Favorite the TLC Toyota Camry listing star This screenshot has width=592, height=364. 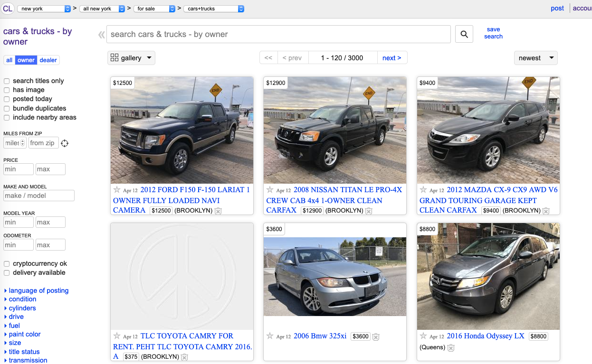tap(117, 336)
